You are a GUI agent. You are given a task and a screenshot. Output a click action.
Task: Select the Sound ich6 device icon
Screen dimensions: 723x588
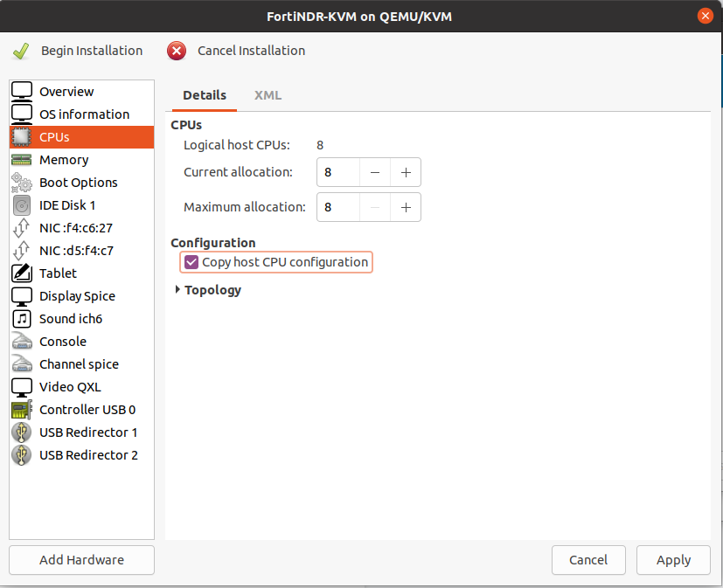click(21, 318)
